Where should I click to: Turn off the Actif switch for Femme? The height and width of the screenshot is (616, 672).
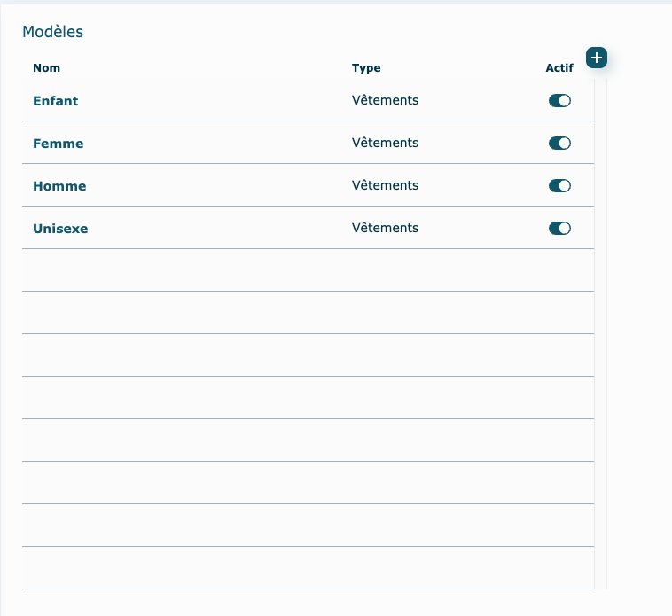coord(559,144)
